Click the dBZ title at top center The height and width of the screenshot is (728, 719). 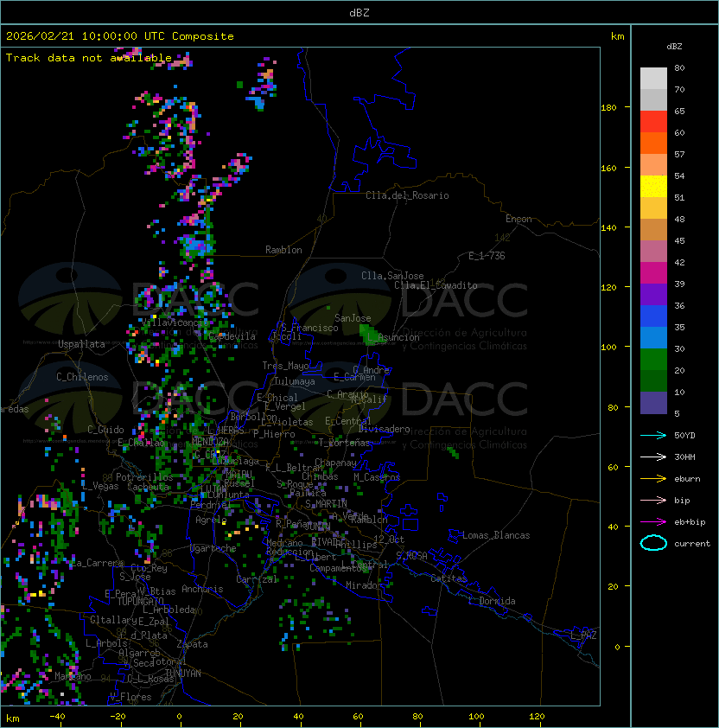click(x=359, y=13)
